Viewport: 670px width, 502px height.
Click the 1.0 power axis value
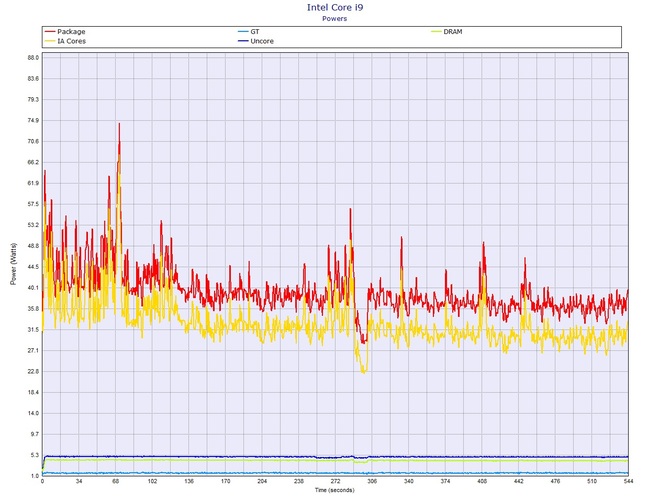click(x=35, y=476)
